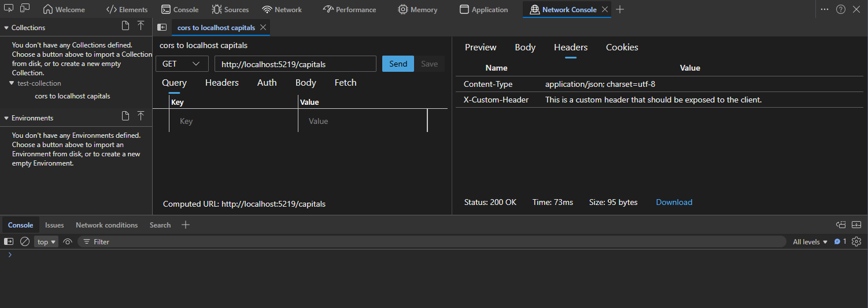Toggle the sidebar panel icon
Viewport: 868px width, 308px height.
162,27
